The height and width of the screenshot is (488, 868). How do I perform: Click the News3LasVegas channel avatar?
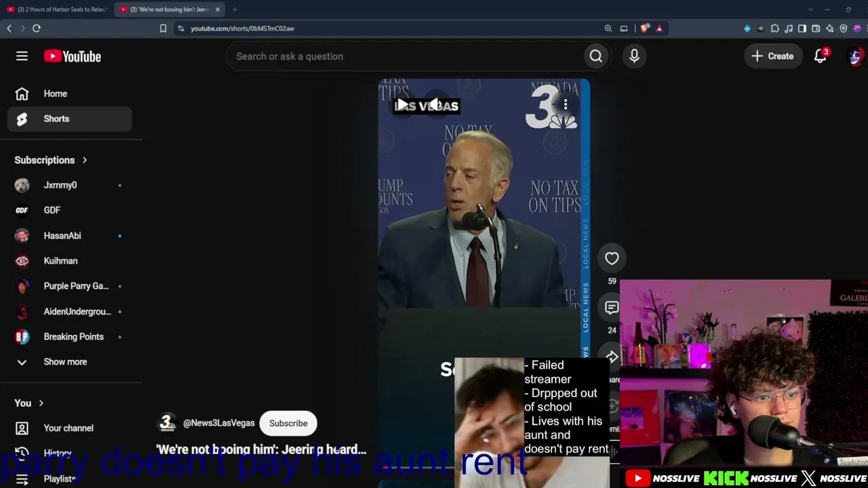click(x=167, y=423)
